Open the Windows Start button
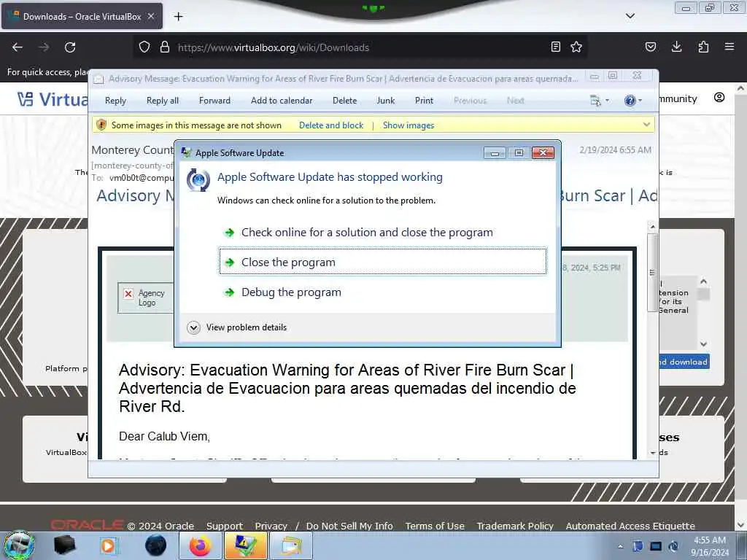The width and height of the screenshot is (747, 560). coord(19,545)
